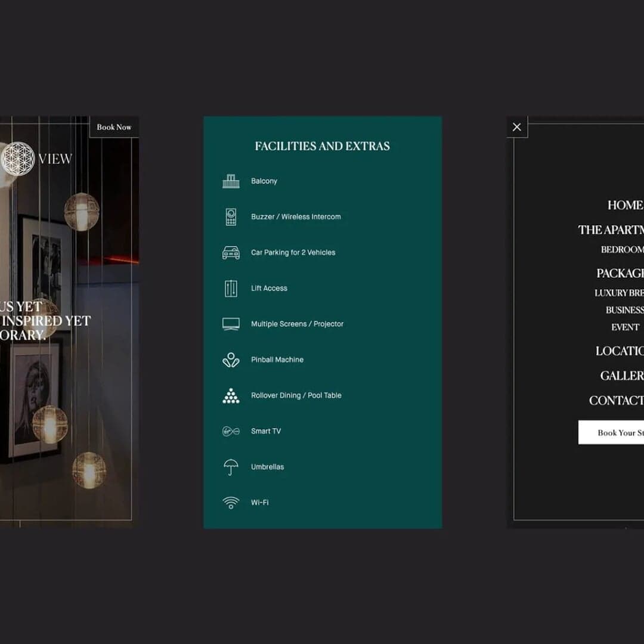Select the Virgin Smart TV icon
Image resolution: width=644 pixels, height=644 pixels.
click(x=233, y=431)
